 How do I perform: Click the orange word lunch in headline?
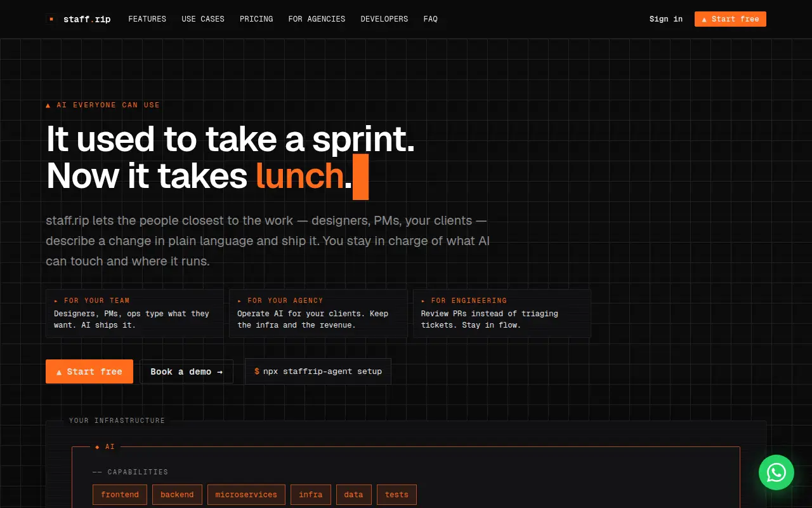click(299, 176)
